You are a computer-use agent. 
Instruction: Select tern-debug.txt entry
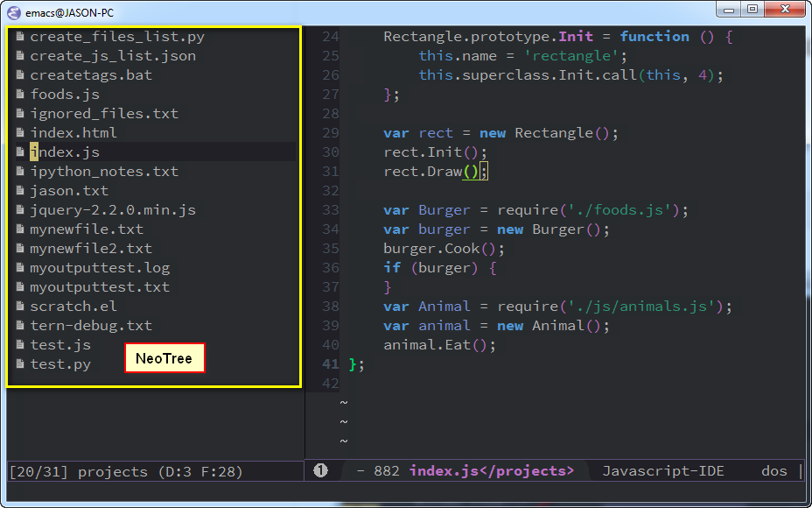[x=91, y=326]
